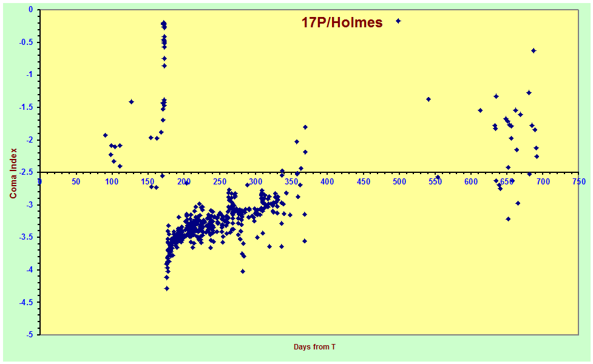Select the lone data point near day 500

pos(398,21)
